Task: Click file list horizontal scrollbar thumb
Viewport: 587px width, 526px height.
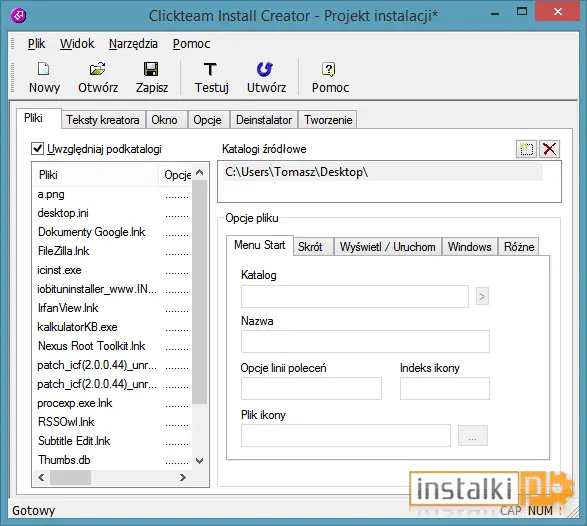Action: [70, 477]
